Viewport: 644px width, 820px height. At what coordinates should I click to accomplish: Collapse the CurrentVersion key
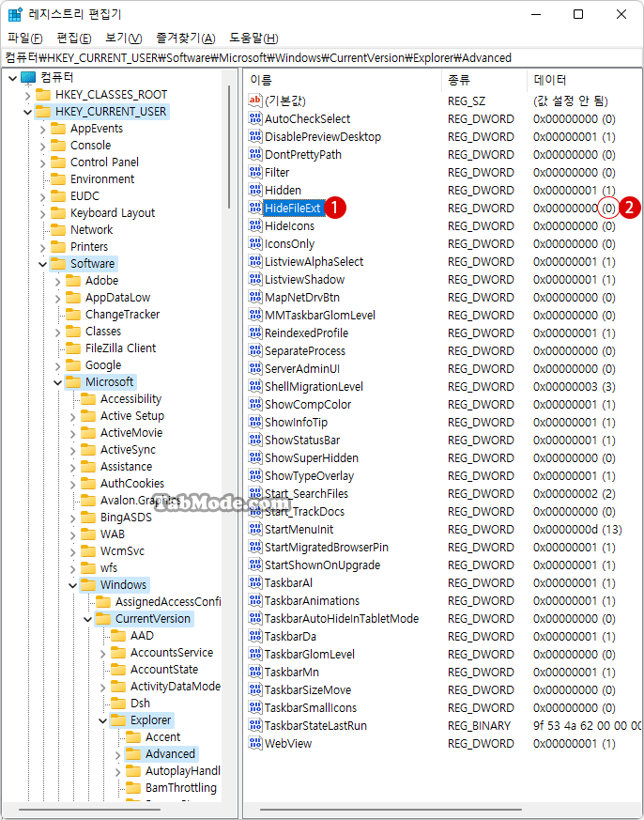pyautogui.click(x=88, y=619)
